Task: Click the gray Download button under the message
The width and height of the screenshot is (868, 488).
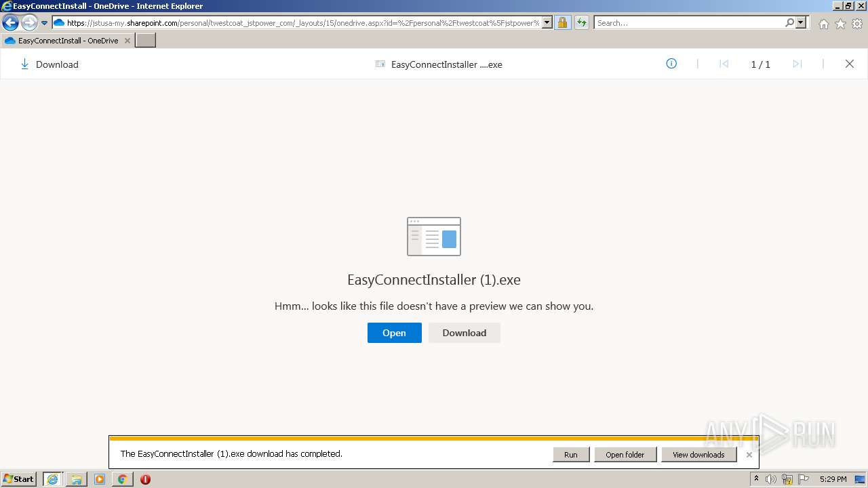Action: coord(465,333)
